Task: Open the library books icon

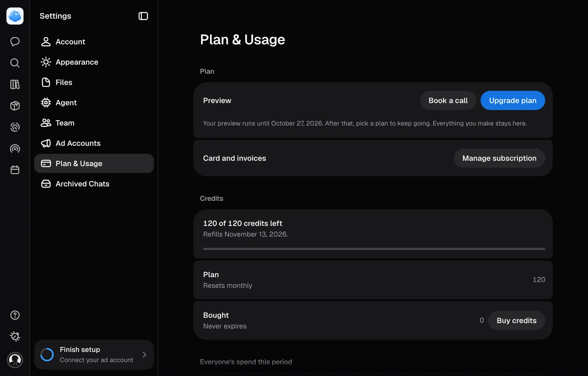Action: tap(15, 84)
